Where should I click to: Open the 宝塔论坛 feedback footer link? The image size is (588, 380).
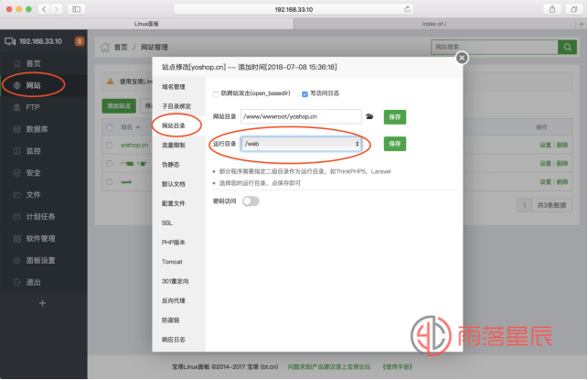(x=329, y=367)
